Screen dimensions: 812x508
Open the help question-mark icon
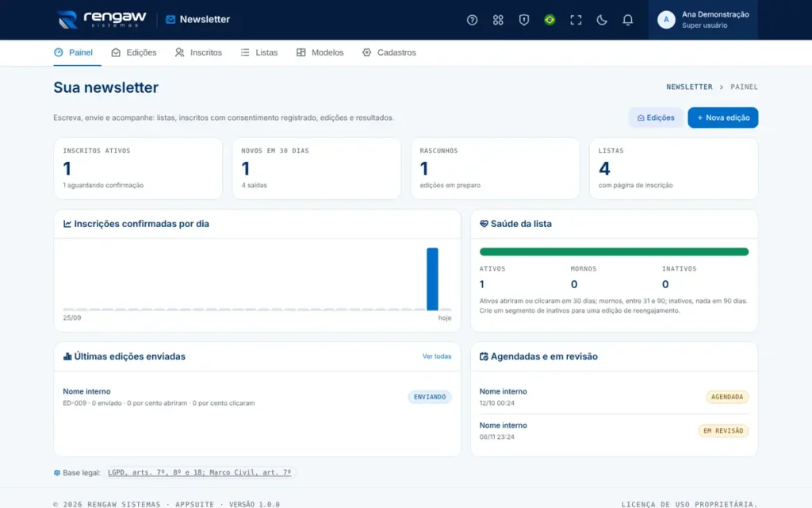tap(472, 20)
